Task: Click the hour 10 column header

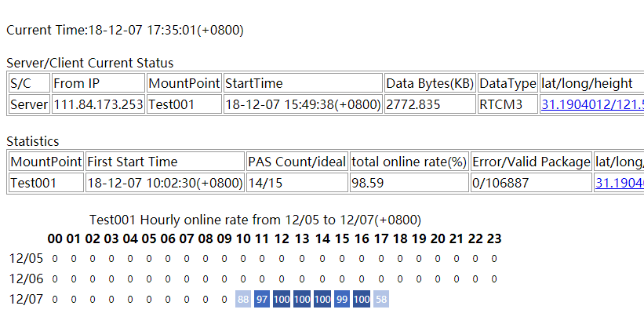Action: click(243, 238)
